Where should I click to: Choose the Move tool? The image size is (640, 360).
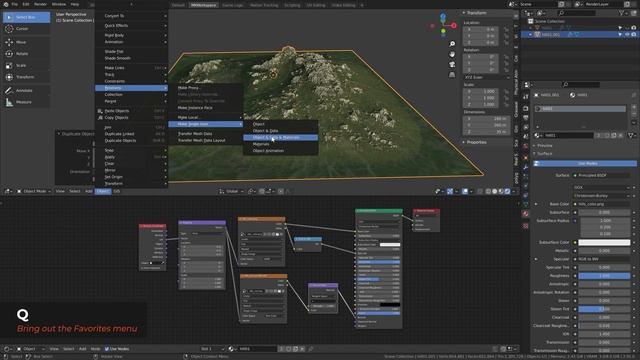(x=27, y=42)
